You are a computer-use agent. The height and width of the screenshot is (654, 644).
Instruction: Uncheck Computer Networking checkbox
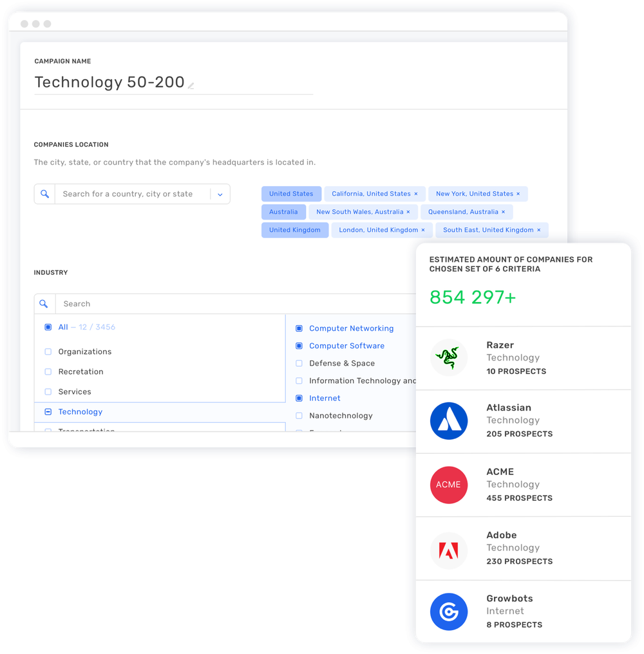click(x=299, y=328)
